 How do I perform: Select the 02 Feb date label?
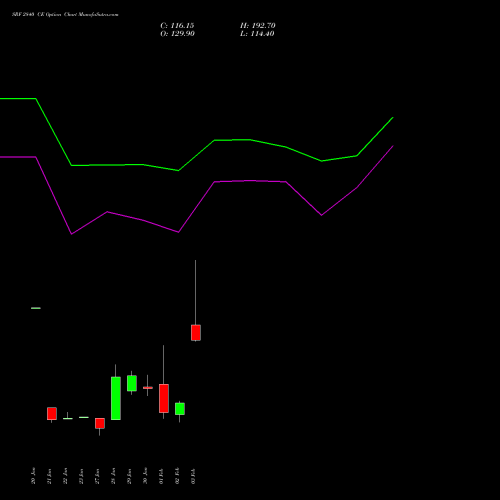177,476
